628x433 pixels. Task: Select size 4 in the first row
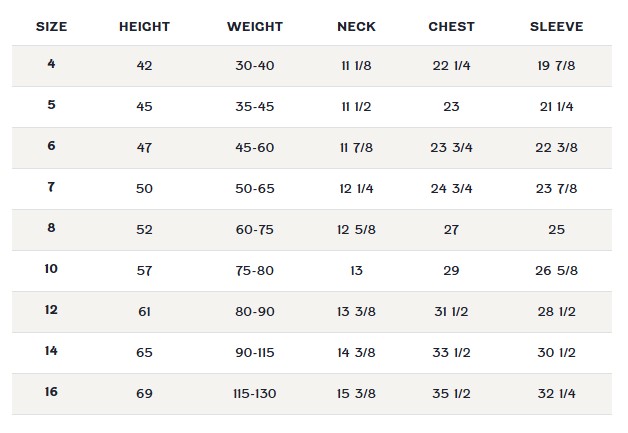point(51,65)
